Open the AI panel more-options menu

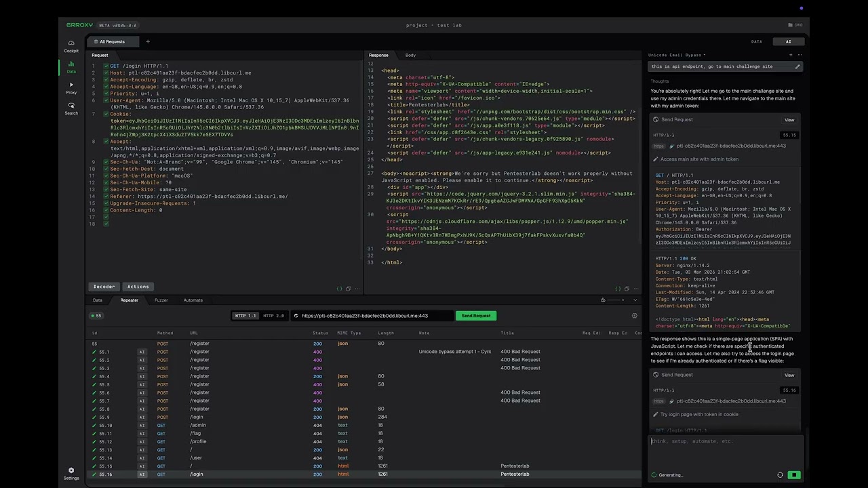point(800,55)
